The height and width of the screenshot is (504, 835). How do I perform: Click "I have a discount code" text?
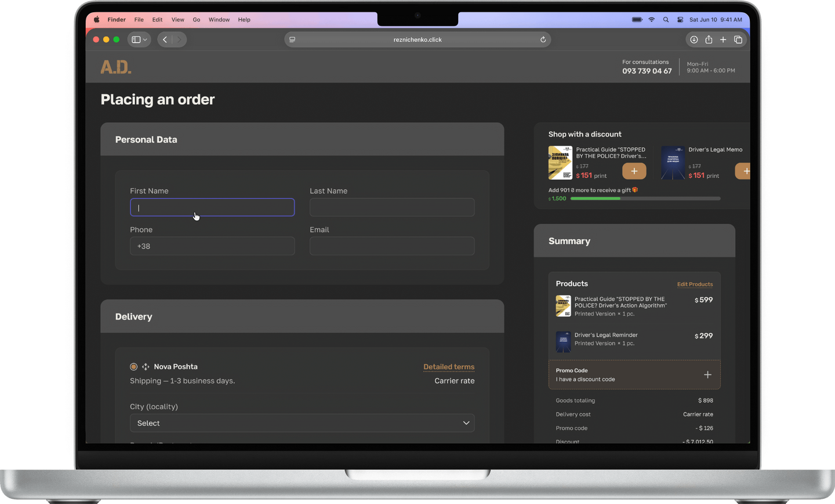coord(585,379)
